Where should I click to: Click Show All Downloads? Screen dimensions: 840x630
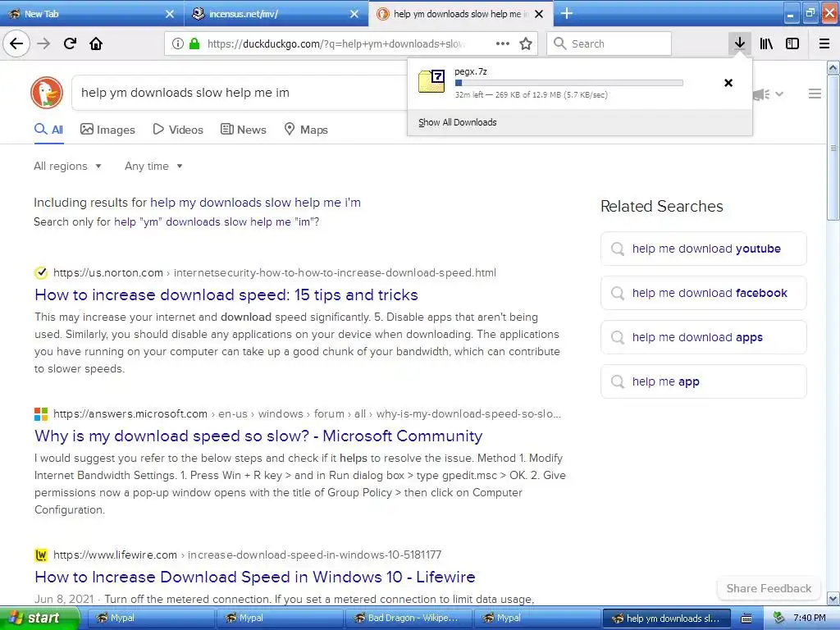458,122
